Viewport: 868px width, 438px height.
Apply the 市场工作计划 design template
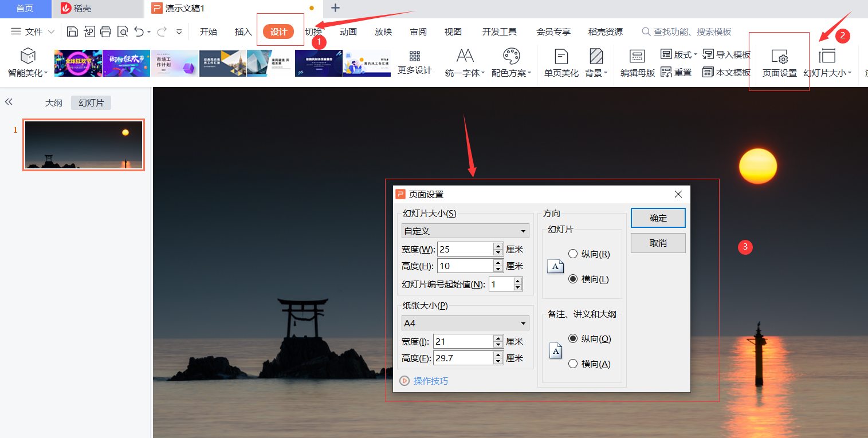pos(174,63)
